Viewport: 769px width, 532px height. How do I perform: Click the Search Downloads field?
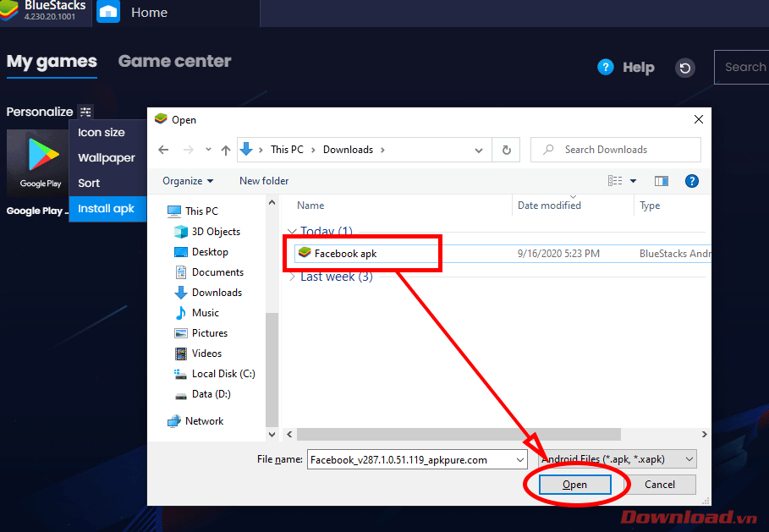623,150
